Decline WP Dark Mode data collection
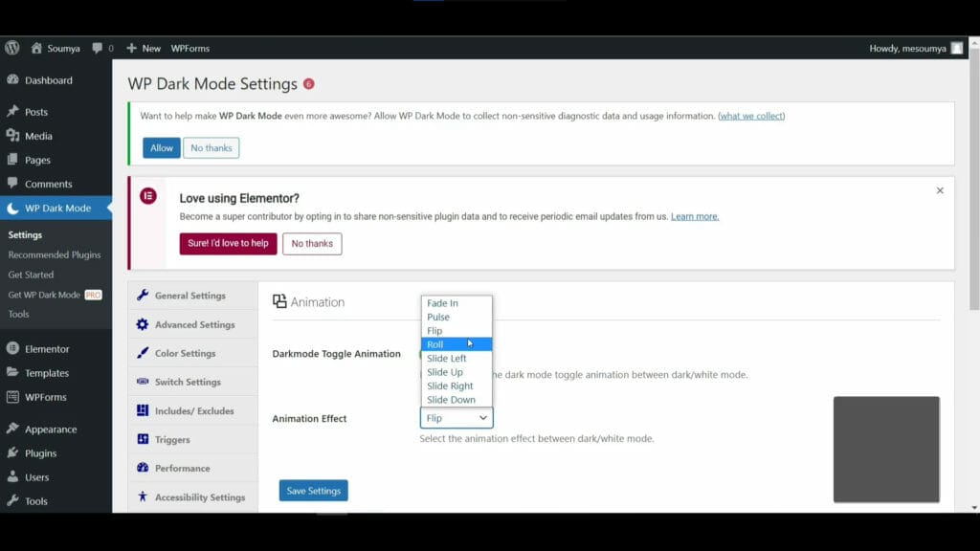 212,148
